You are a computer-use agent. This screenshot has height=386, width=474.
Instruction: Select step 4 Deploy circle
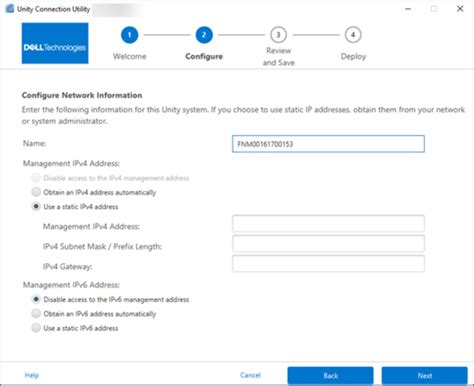[353, 35]
